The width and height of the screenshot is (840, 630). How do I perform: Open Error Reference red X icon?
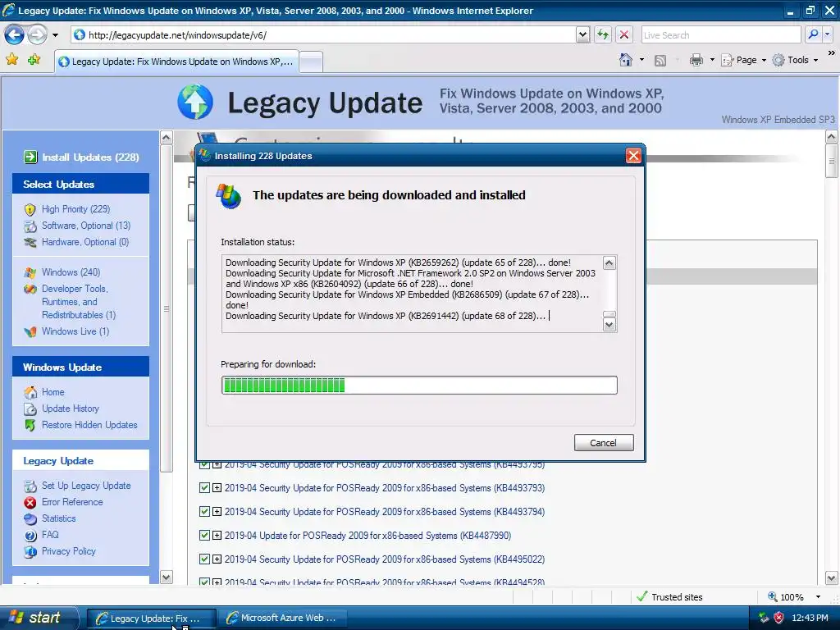(30, 503)
